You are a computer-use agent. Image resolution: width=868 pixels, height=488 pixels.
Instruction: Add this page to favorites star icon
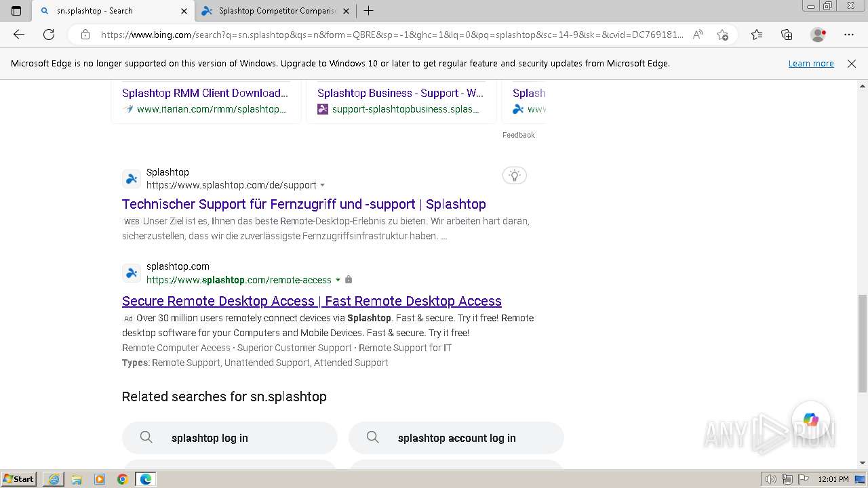pos(722,35)
